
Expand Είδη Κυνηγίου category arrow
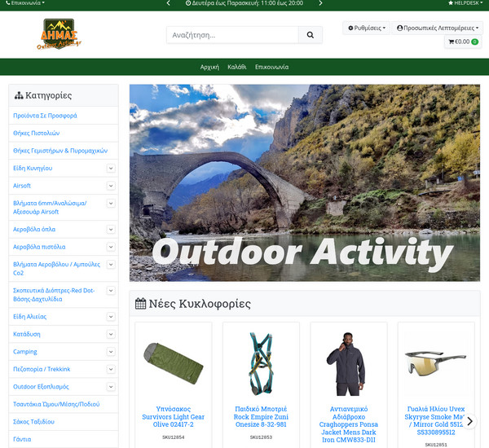click(x=111, y=169)
